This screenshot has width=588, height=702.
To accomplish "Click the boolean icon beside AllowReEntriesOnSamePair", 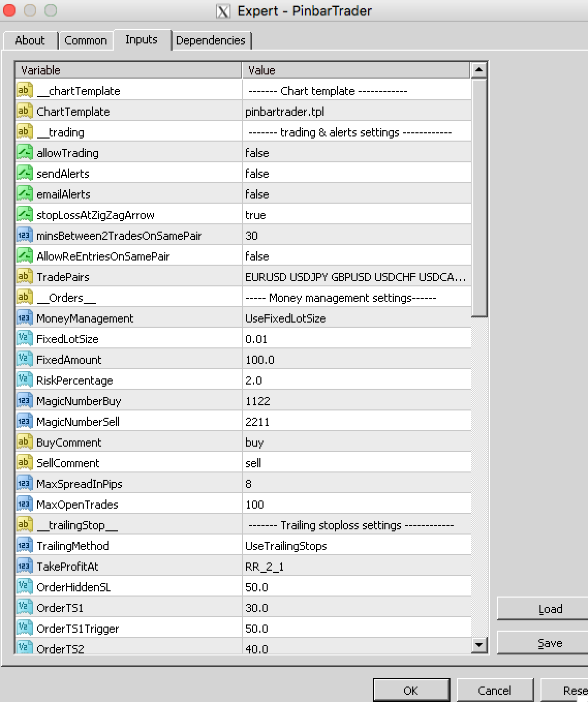I will [x=25, y=256].
